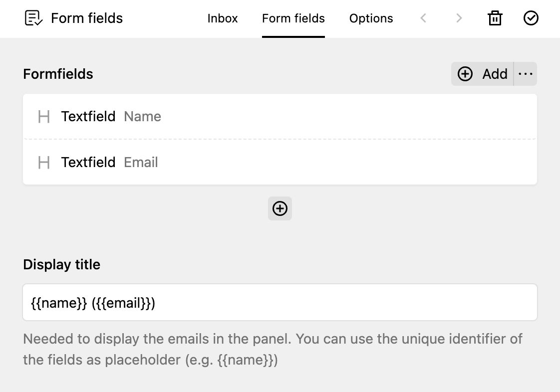Navigate forward with the right chevron icon
The image size is (560, 392).
459,18
